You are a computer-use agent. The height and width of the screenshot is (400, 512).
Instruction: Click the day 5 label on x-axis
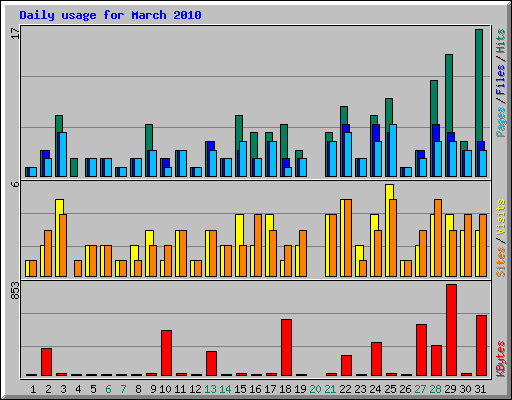tap(93, 389)
